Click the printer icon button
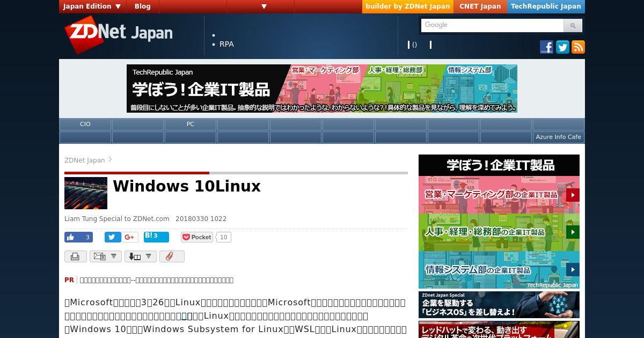This screenshot has width=644, height=338. (76, 256)
